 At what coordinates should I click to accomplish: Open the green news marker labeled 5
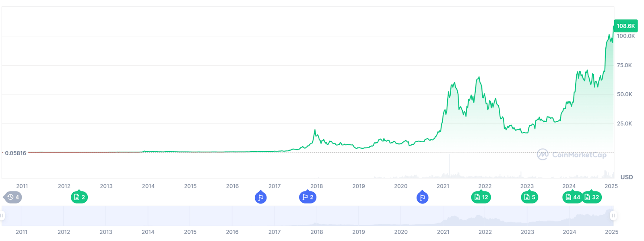click(529, 197)
